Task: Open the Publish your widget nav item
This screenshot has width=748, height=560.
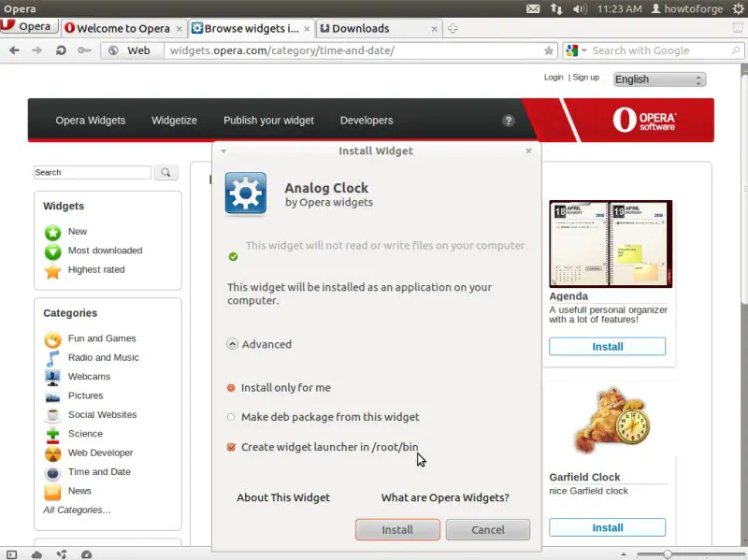Action: 268,121
